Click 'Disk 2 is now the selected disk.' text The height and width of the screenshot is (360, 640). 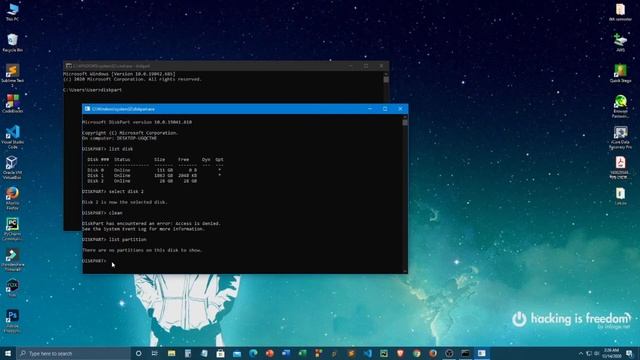pyautogui.click(x=125, y=202)
